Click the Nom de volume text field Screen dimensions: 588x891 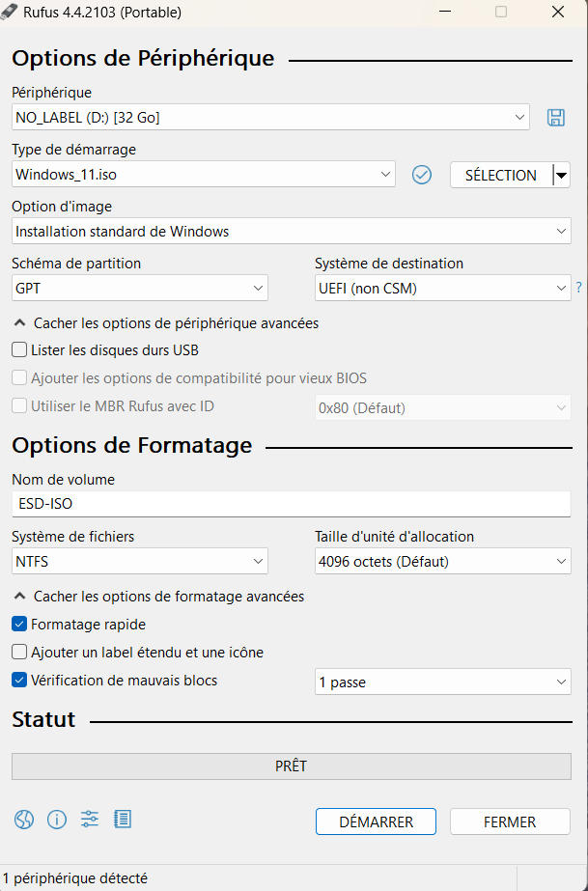pyautogui.click(x=291, y=504)
